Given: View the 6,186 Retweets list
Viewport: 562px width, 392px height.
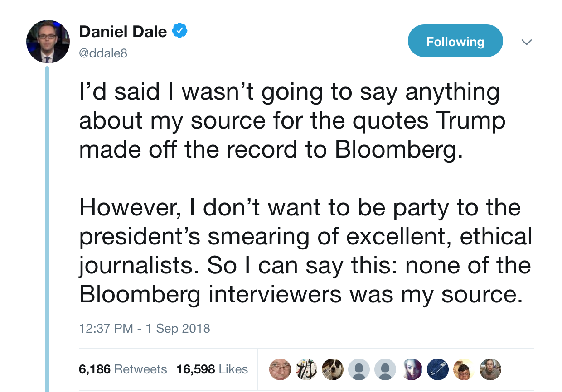Looking at the screenshot, I should point(123,369).
